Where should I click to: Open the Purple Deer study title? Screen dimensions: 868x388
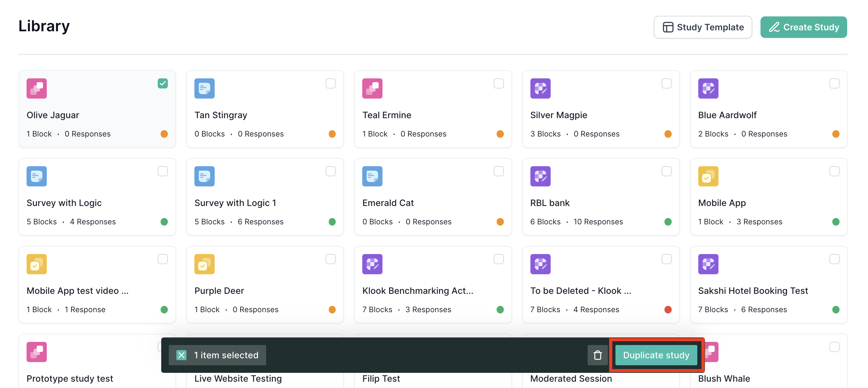point(219,291)
